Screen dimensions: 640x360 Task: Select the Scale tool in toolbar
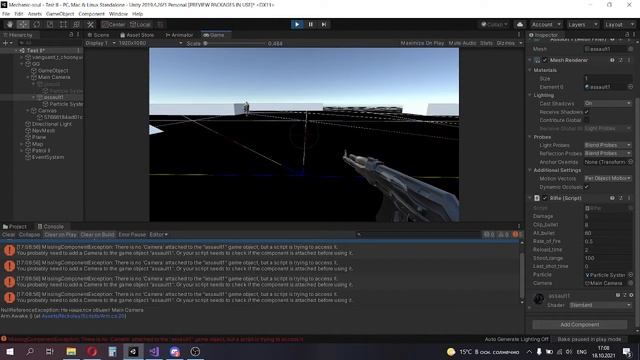pyautogui.click(x=50, y=24)
